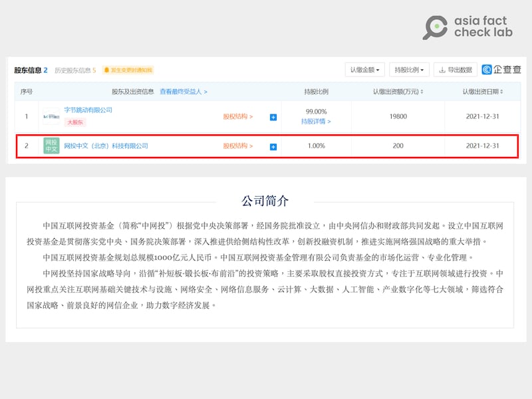
Task: Click the asia fact check lab magnifier logo
Action: click(437, 25)
